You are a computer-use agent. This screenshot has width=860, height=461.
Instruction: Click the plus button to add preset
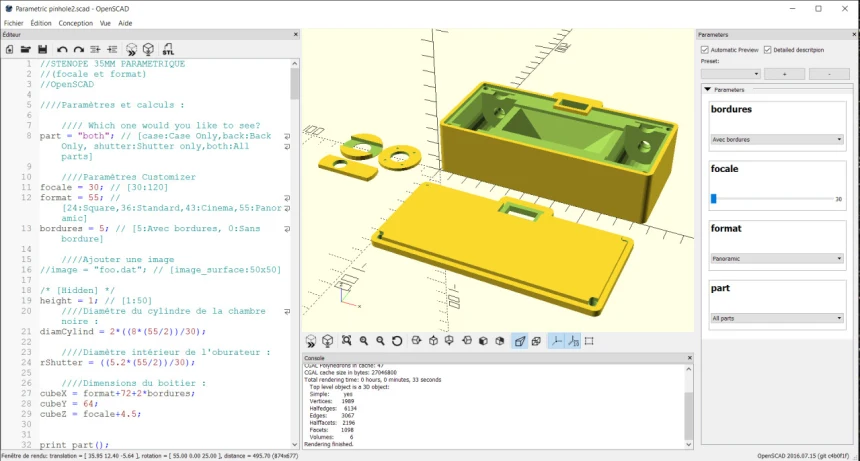[784, 73]
